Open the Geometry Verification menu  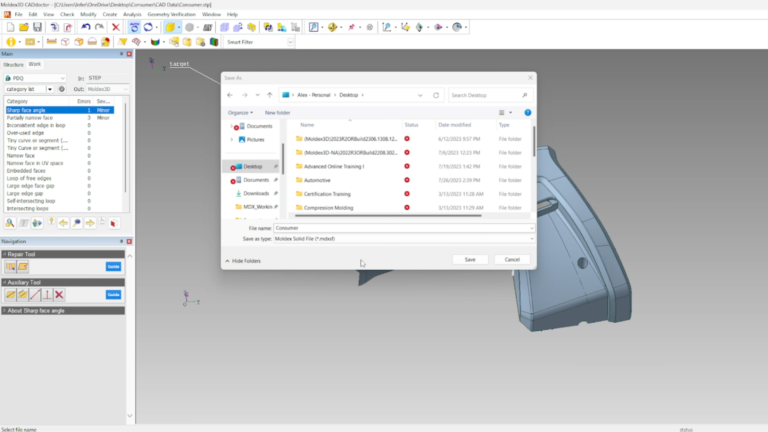point(171,15)
